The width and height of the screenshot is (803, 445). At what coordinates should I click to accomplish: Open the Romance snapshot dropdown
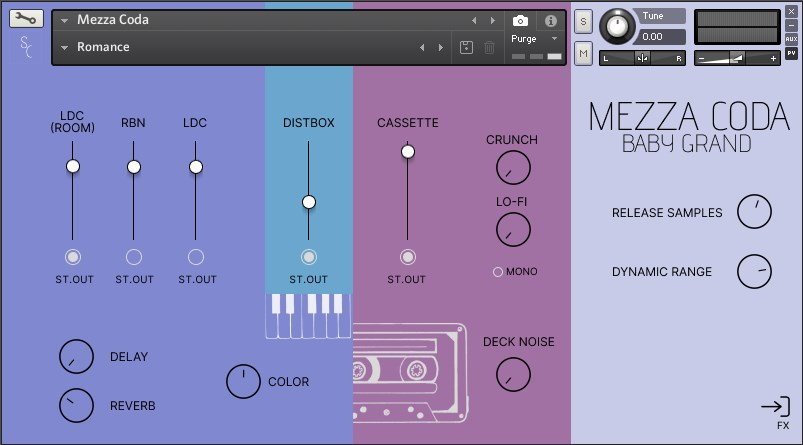tap(65, 47)
